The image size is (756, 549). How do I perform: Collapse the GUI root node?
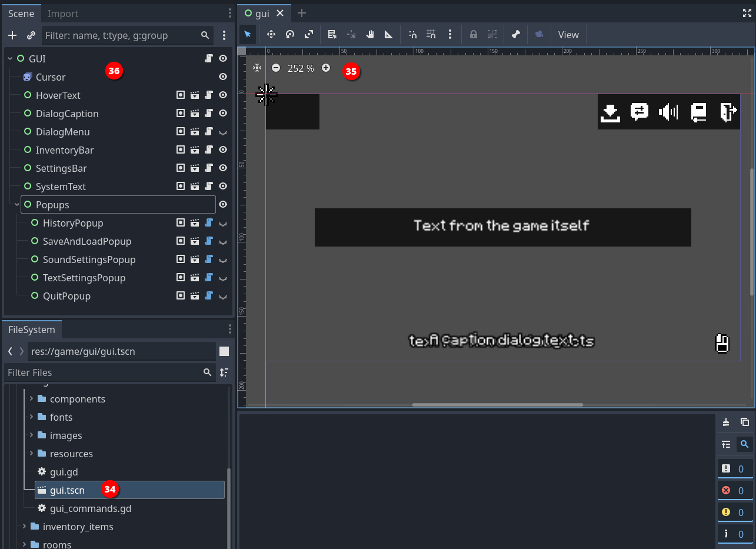point(10,59)
